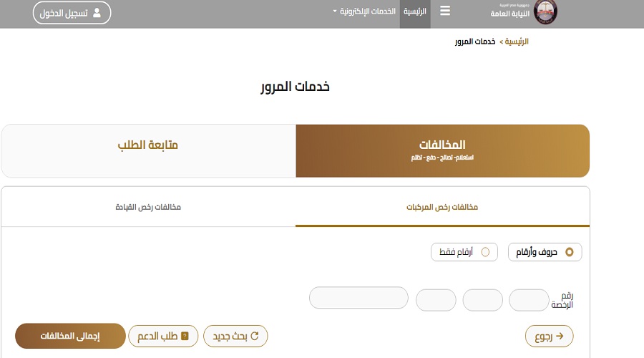644x358 pixels.
Task: Click the question icon in طلب الدعم
Action: tap(185, 336)
